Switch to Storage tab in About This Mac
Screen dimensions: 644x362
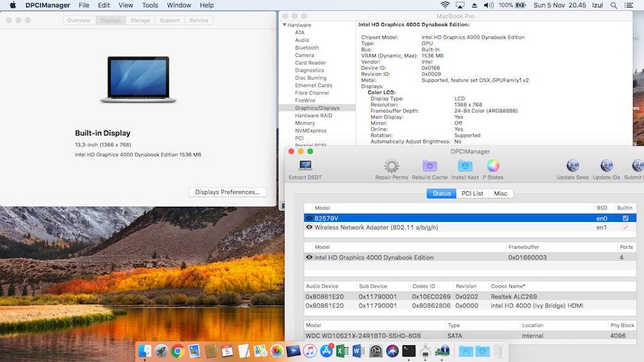(x=140, y=20)
